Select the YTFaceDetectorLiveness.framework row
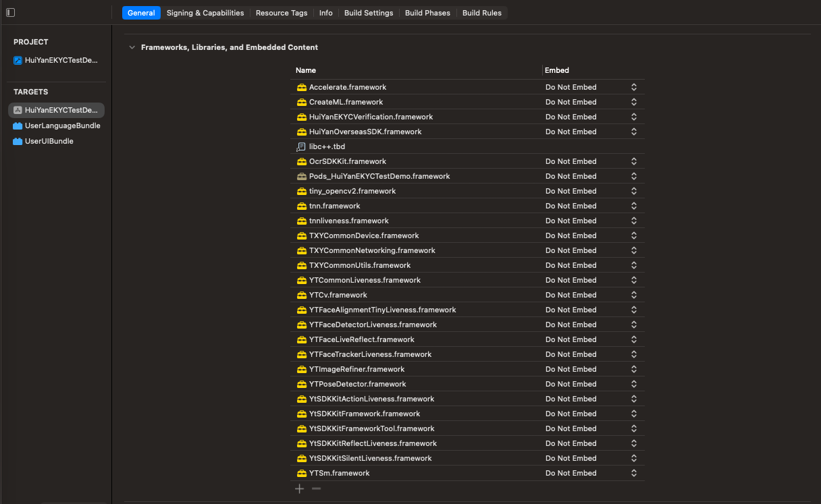821x504 pixels. (467, 325)
